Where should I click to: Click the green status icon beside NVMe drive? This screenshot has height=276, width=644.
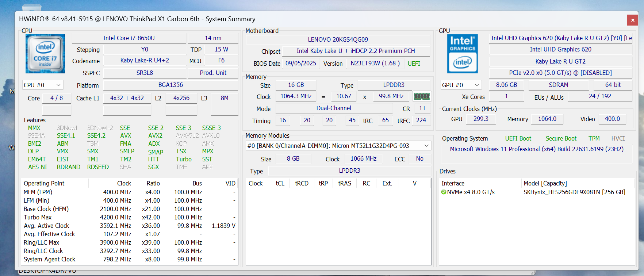[x=444, y=192]
